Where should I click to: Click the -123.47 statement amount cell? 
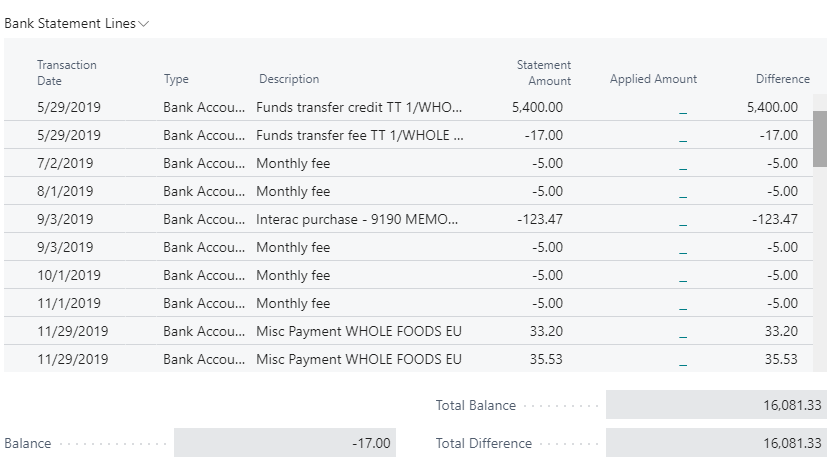pyautogui.click(x=540, y=219)
